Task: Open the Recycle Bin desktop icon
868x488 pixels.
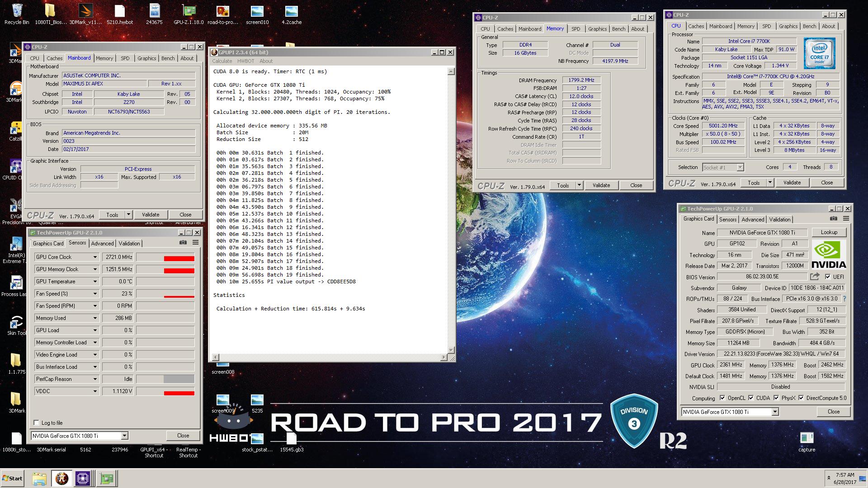Action: click(x=17, y=14)
